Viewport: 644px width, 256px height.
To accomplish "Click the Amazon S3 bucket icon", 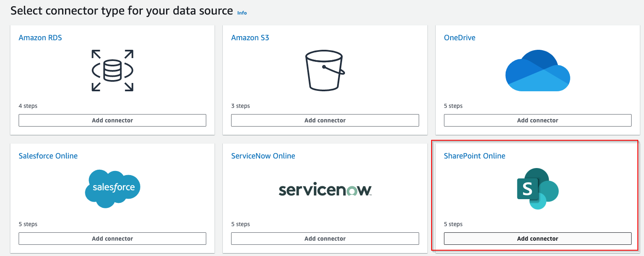I will tap(325, 71).
